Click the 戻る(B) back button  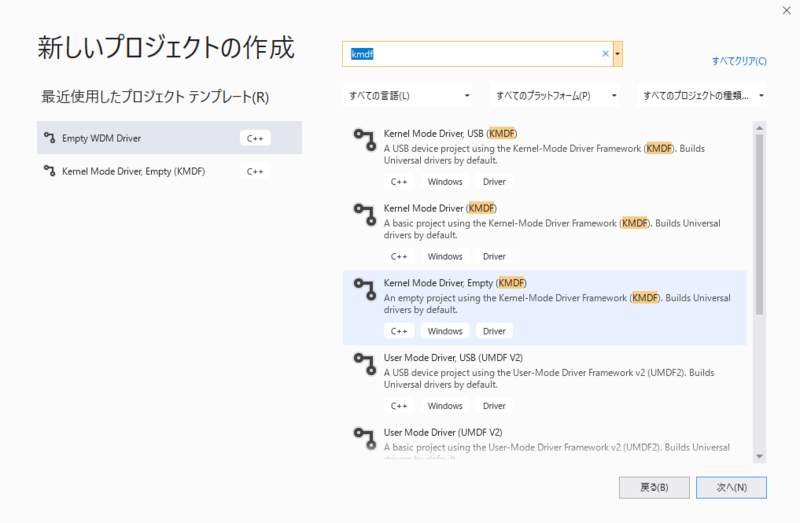pos(654,487)
